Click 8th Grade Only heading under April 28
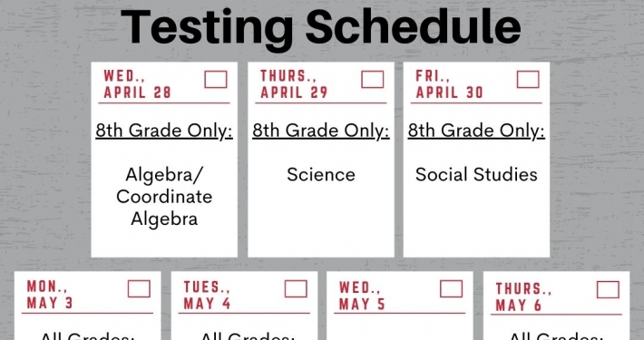Viewport: 644px width, 340px height. (x=164, y=131)
